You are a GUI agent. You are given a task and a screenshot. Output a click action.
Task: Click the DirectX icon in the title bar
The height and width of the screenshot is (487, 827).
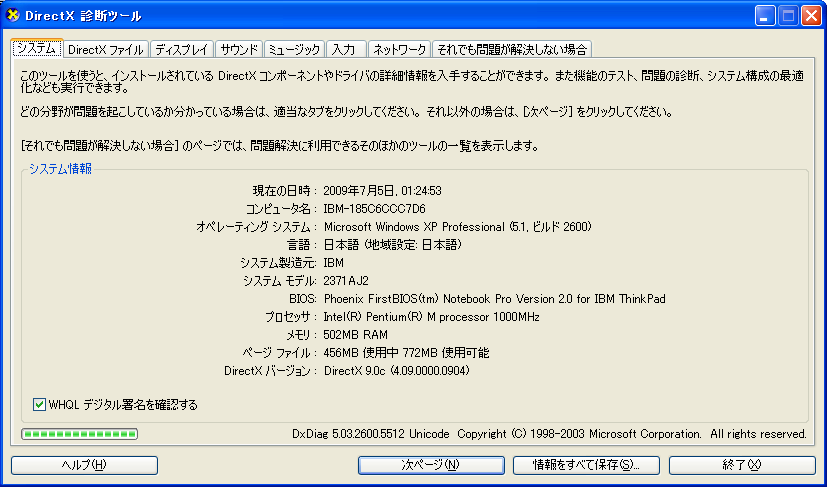pyautogui.click(x=13, y=15)
